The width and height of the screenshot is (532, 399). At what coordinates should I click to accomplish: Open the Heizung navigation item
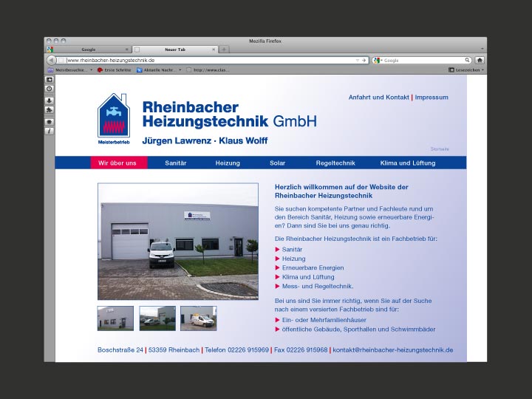tap(228, 163)
